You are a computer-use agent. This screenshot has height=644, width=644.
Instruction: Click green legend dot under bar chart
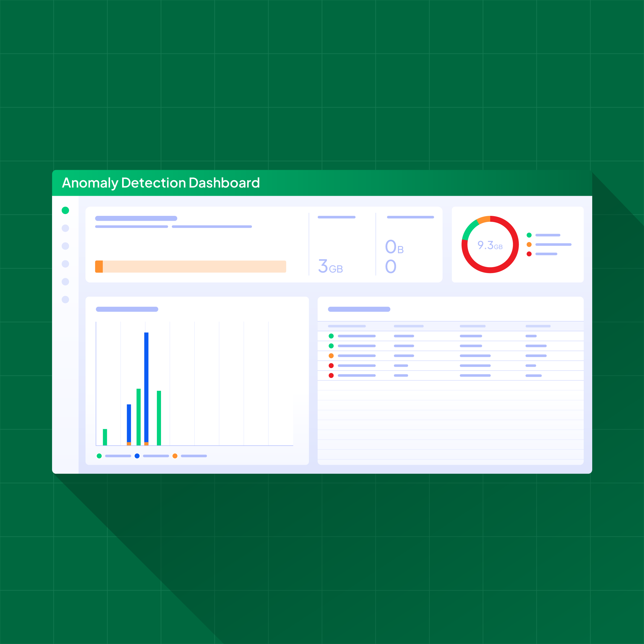point(99,456)
